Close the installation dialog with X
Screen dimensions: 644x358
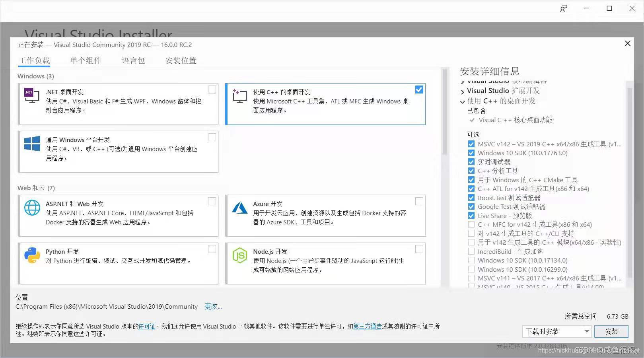pos(628,43)
